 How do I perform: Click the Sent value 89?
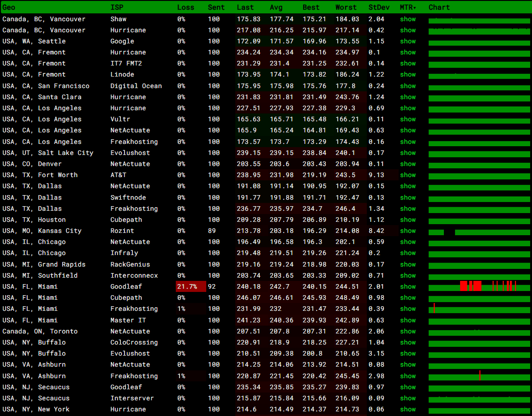pos(212,231)
